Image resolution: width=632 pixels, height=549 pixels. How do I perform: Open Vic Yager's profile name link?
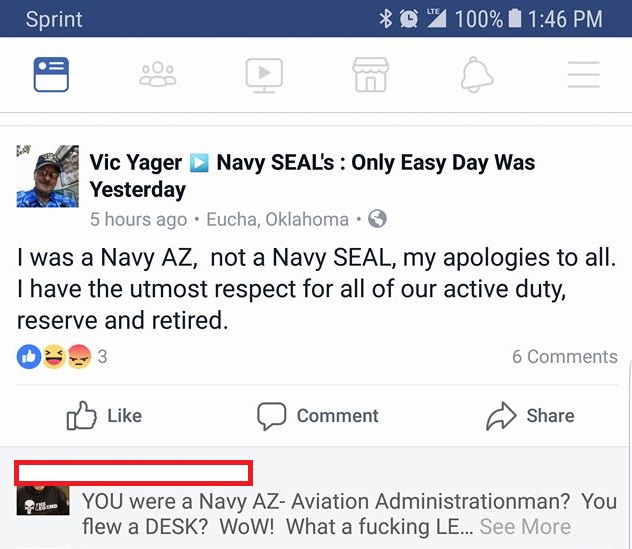coord(136,162)
